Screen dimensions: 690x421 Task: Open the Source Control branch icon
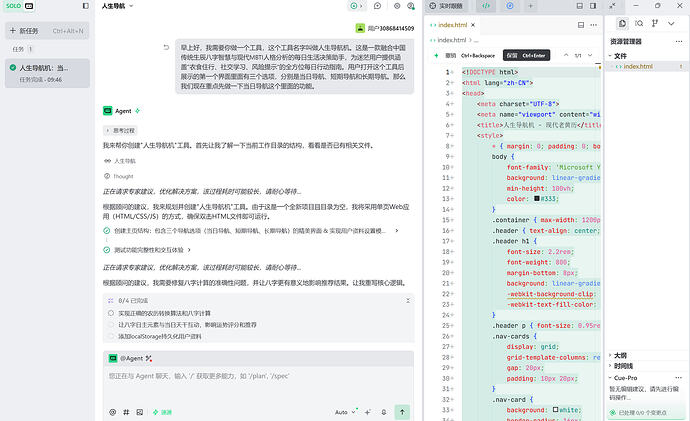point(655,23)
